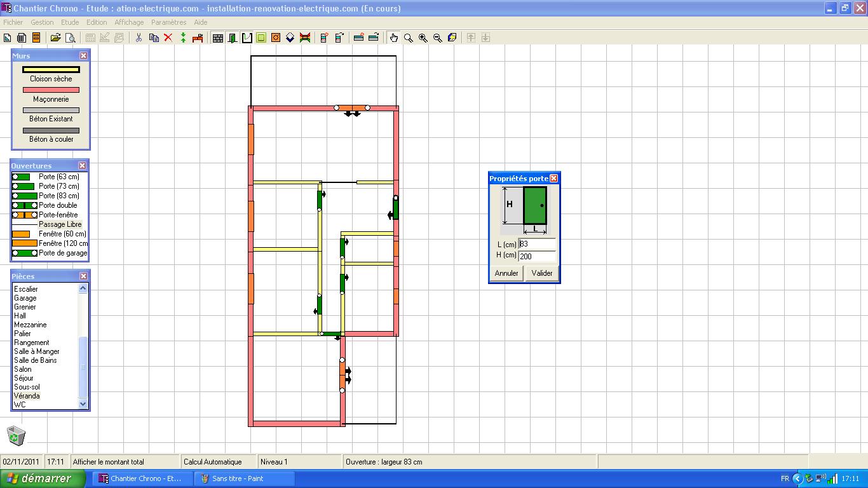Click the recycle bin icon in the lower left
The width and height of the screenshot is (868, 488).
(16, 436)
